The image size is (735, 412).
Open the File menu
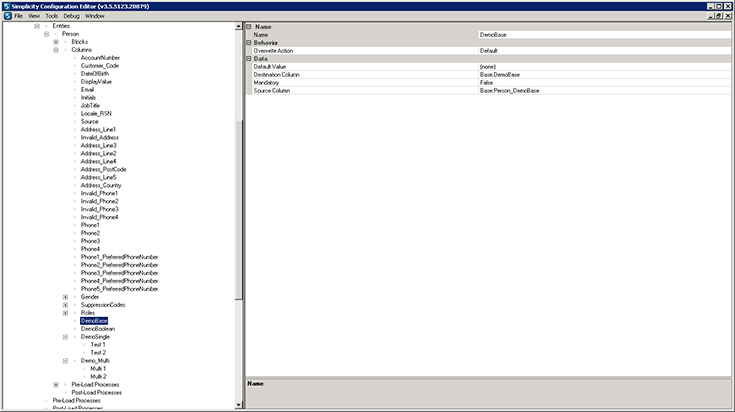tap(18, 16)
